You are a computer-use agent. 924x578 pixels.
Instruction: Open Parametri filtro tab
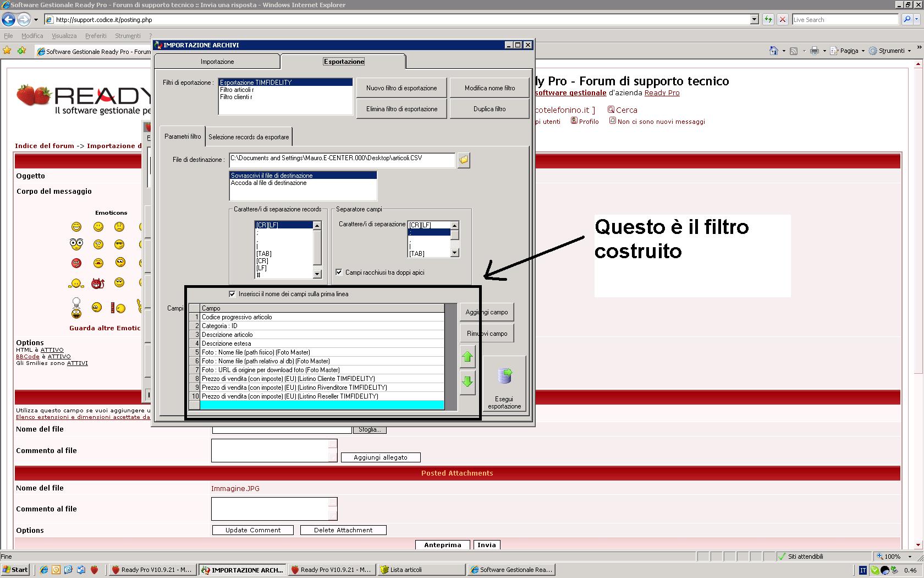[x=183, y=136]
